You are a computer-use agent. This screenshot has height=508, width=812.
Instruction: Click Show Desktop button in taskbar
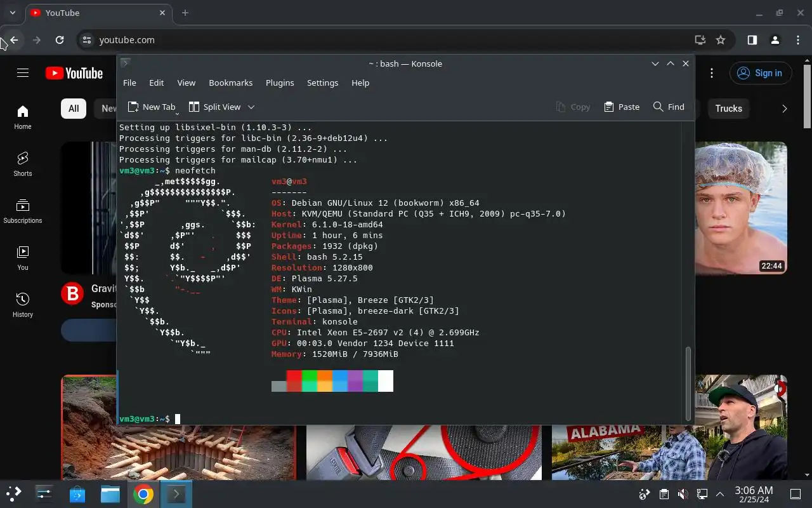(x=796, y=494)
